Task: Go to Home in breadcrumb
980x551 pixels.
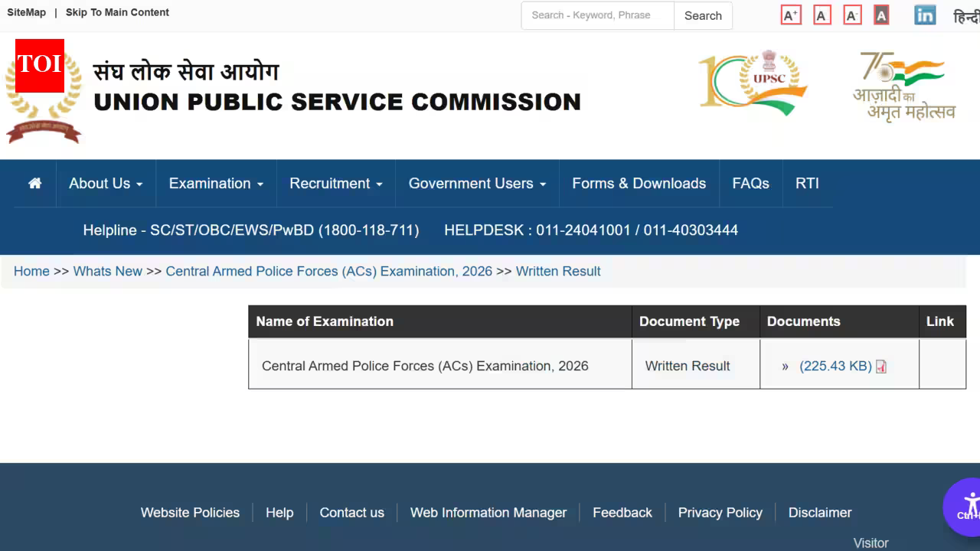Action: tap(31, 271)
